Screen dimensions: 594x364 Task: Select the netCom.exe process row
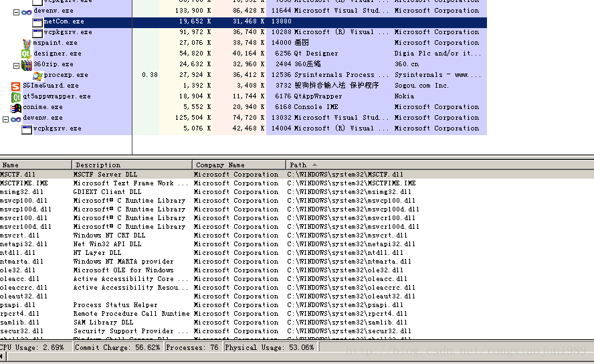(x=243, y=21)
